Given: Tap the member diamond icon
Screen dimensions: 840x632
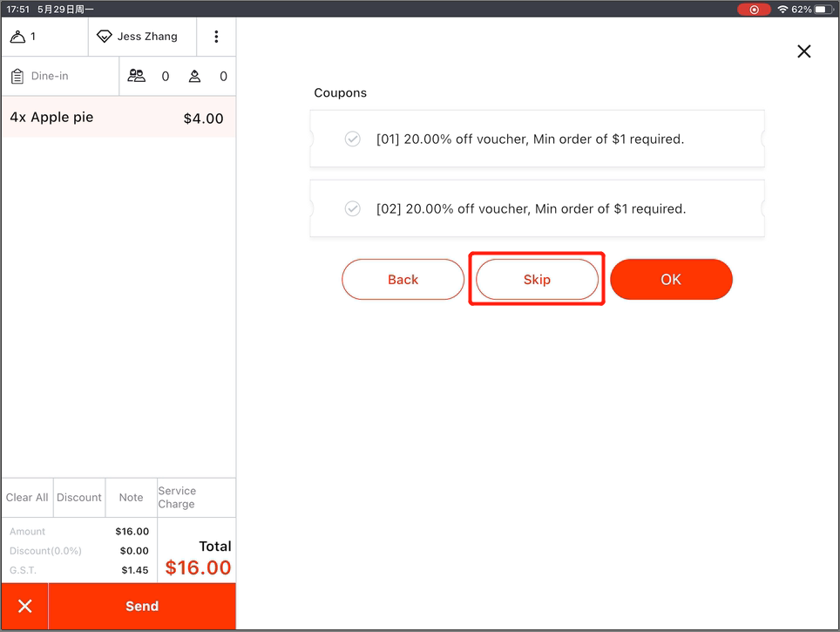Looking at the screenshot, I should [105, 37].
